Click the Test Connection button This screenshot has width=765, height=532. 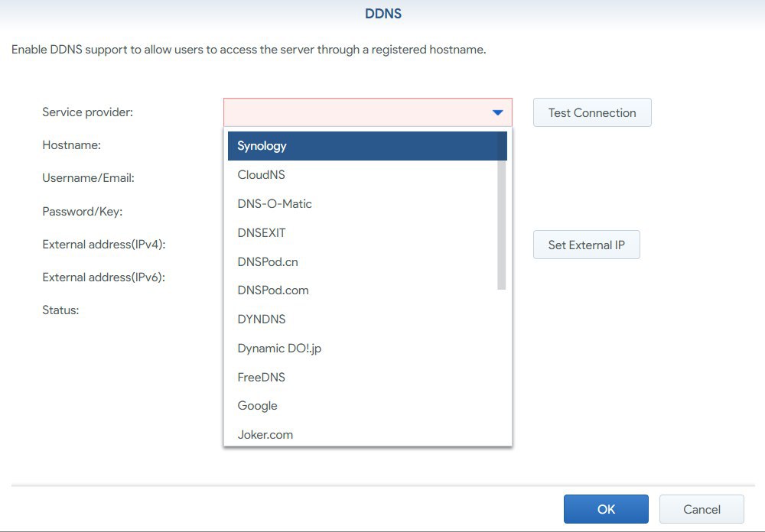coord(592,112)
